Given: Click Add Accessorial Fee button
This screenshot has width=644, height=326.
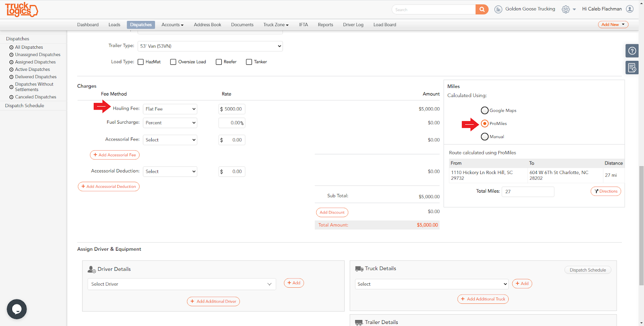Looking at the screenshot, I should [115, 155].
